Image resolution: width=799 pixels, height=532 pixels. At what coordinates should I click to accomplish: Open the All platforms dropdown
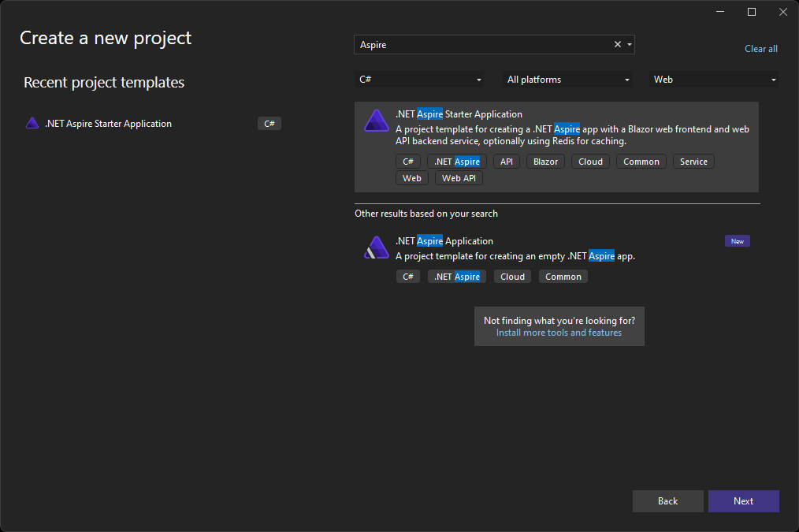click(567, 79)
